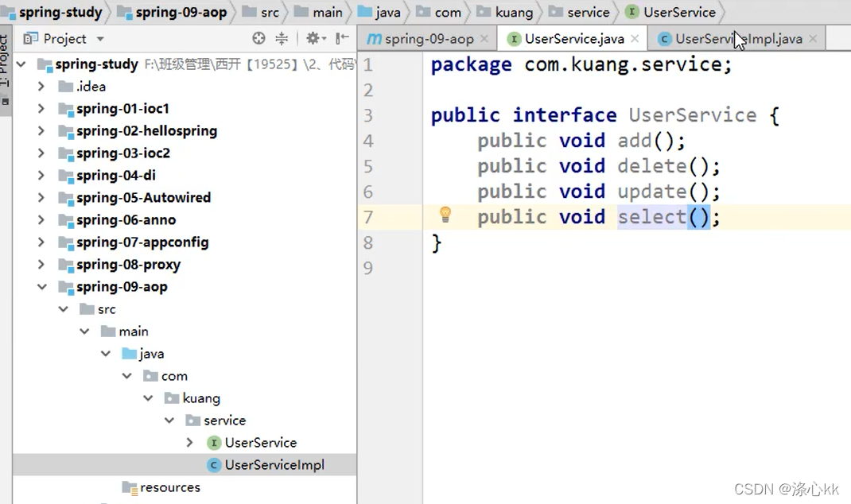851x504 pixels.
Task: Select UserServiceImpl class in tree
Action: click(274, 464)
